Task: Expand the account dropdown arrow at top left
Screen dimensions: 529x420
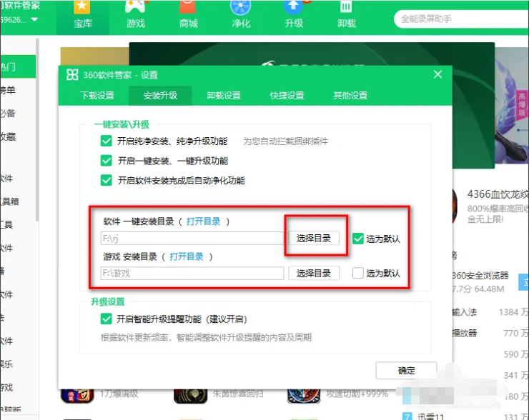Action: coord(34,19)
